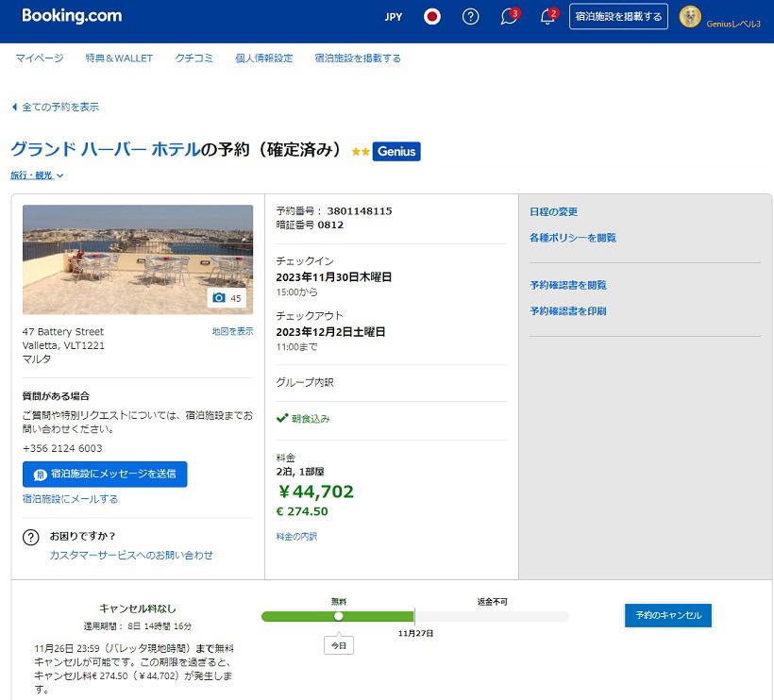Click the Booking.com logo
774x700 pixels.
[72, 16]
